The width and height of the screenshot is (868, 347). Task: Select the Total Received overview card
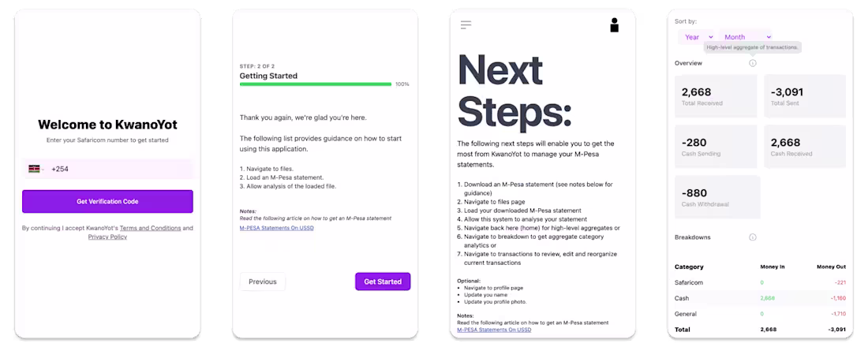click(x=716, y=96)
